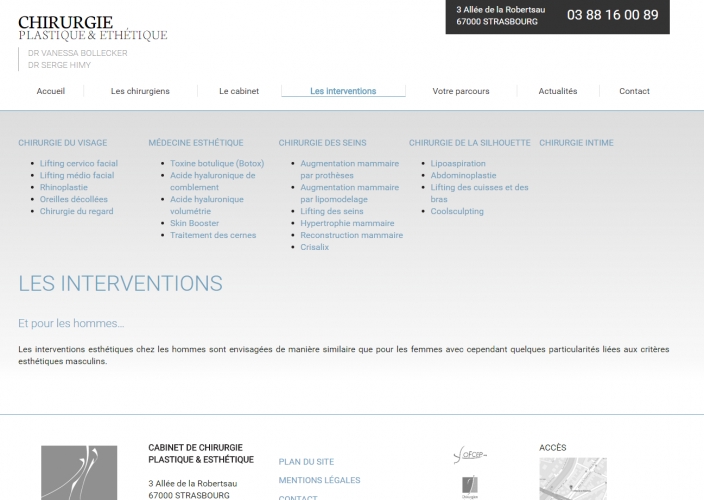
Task: Open the Accès map thumbnail
Action: 572,478
